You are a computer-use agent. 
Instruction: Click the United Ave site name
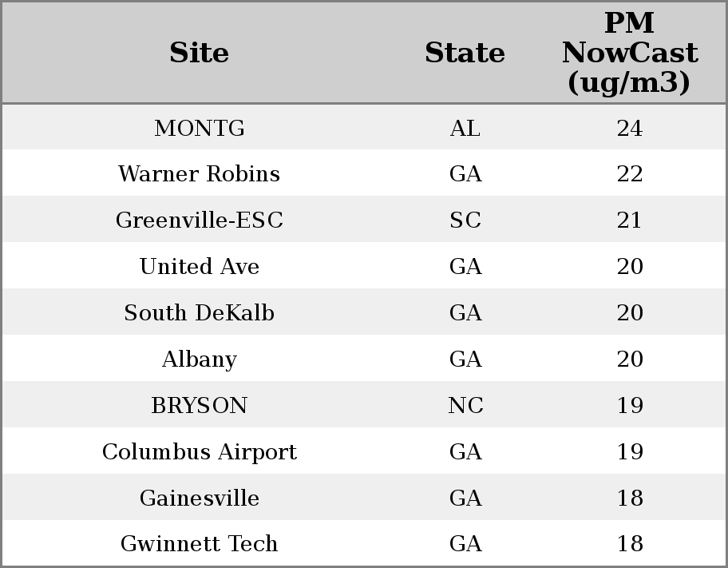(199, 267)
